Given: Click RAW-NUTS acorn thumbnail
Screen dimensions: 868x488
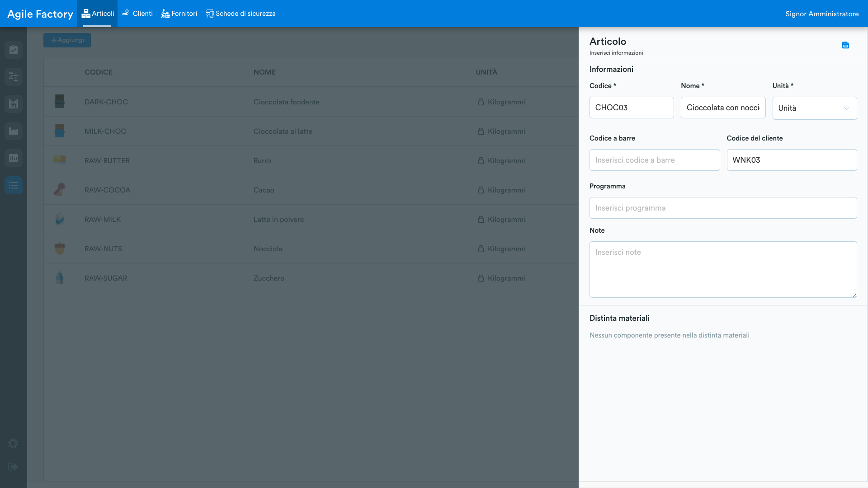Looking at the screenshot, I should [60, 248].
